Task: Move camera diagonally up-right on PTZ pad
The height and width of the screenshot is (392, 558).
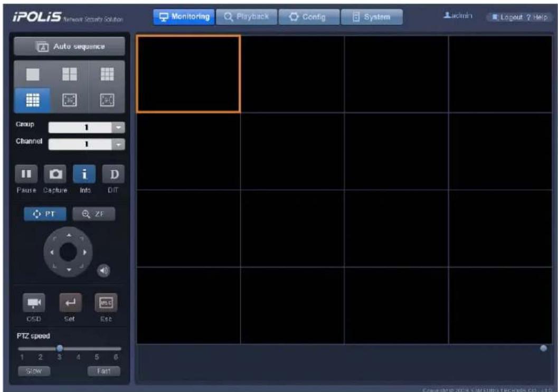Action: pos(82,238)
